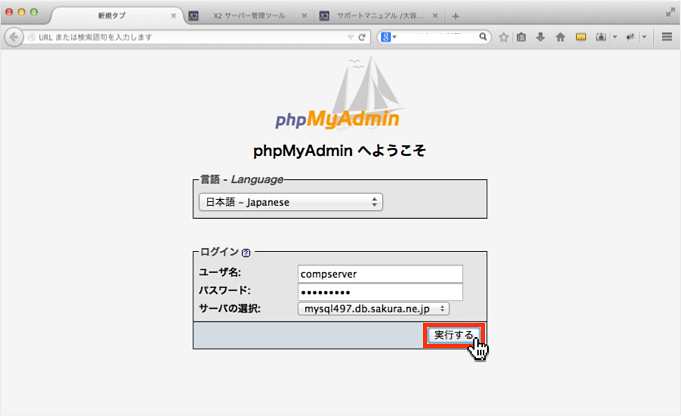Switch to サポートマニュアル tab
681x416 pixels.
(x=379, y=16)
